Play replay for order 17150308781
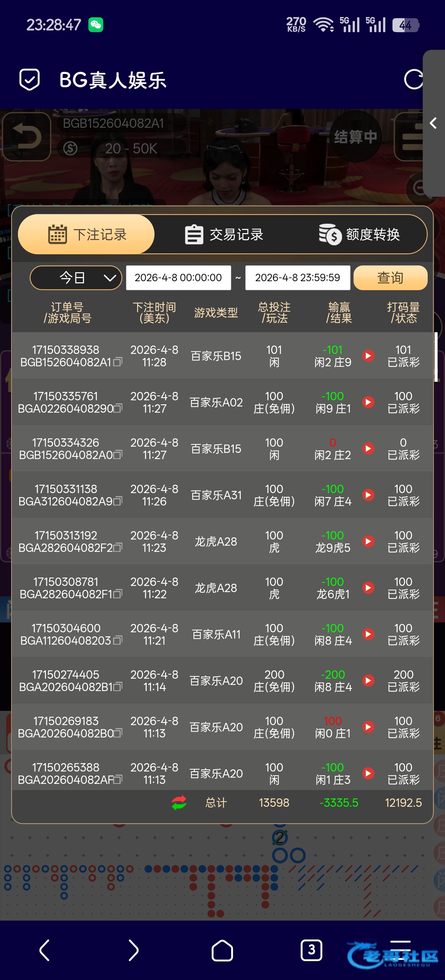Image resolution: width=445 pixels, height=980 pixels. [x=368, y=588]
